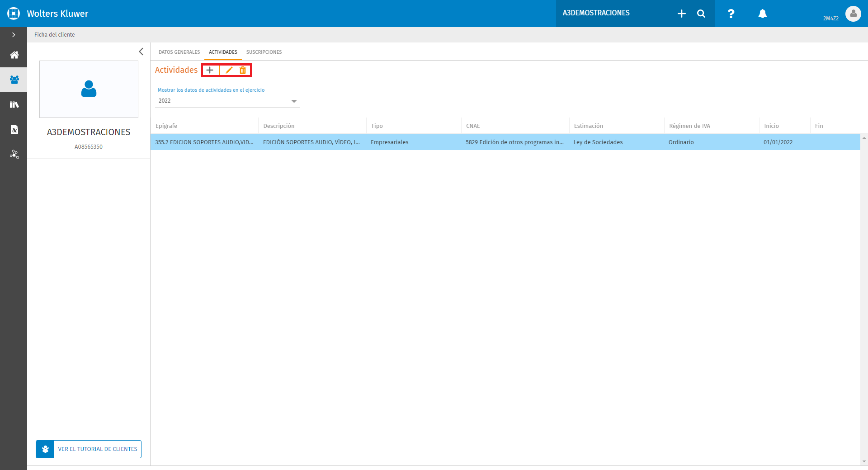Click Ver el tutorial de clientes button

(x=89, y=449)
